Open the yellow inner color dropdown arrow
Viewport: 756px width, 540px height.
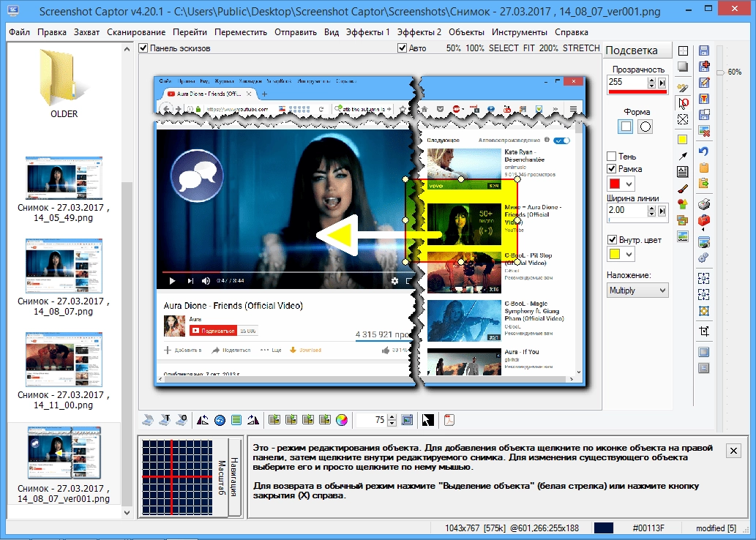(629, 255)
